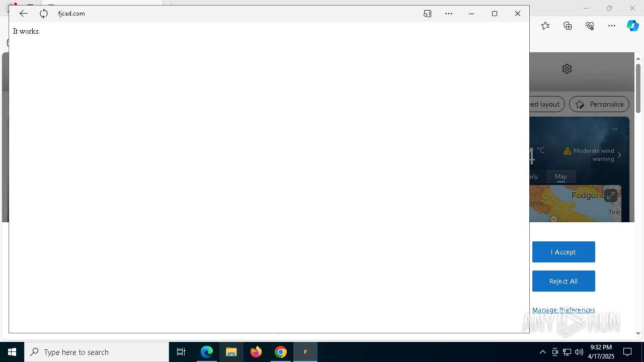Open page settings gear in Edge
Viewport: 644px width, 362px height.
click(567, 69)
